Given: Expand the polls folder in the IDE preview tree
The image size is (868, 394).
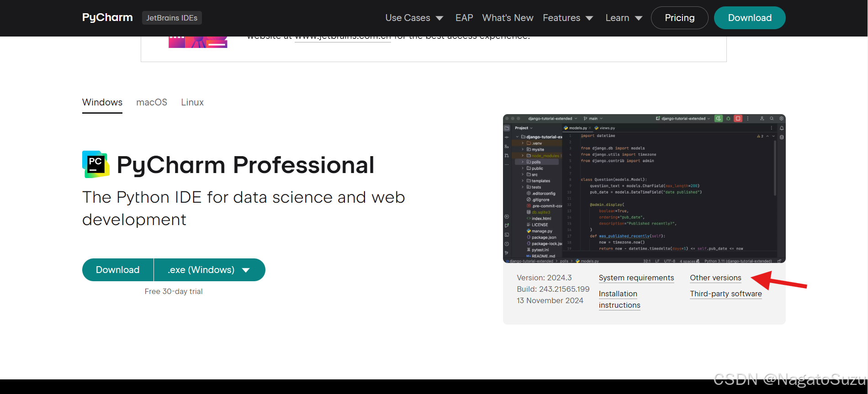Looking at the screenshot, I should 523,162.
